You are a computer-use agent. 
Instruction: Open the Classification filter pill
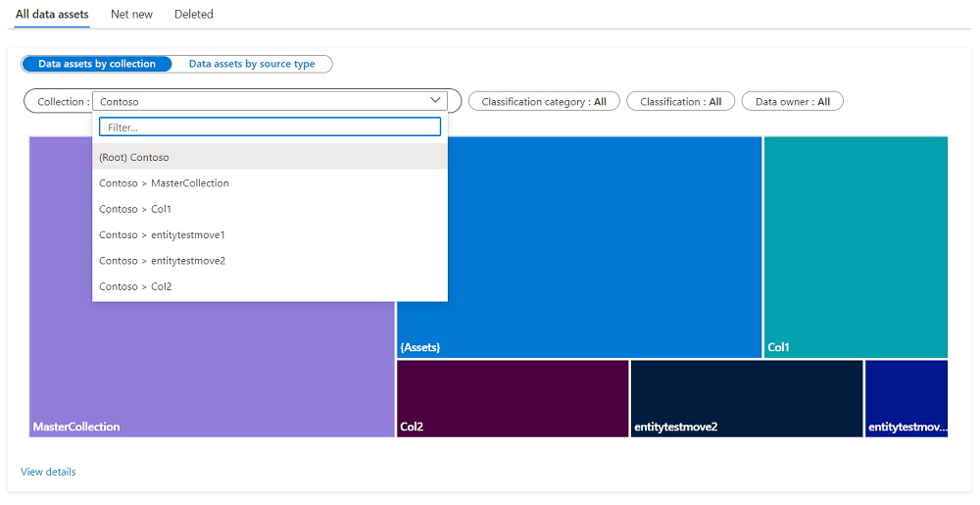point(680,102)
